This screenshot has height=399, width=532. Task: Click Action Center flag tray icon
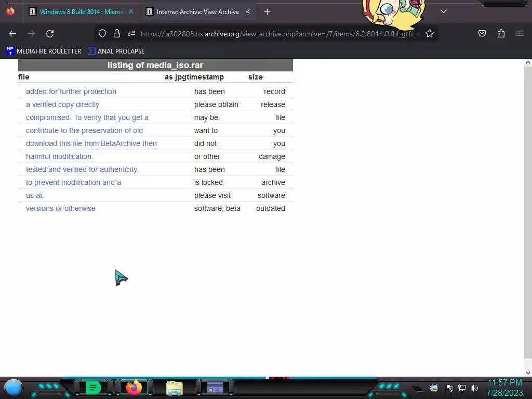pyautogui.click(x=449, y=388)
